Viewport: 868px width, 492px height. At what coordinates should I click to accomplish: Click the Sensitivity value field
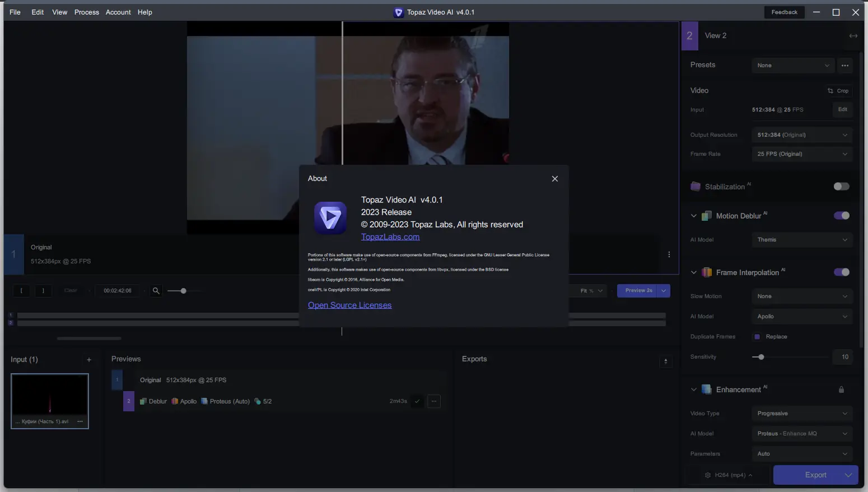pos(843,357)
